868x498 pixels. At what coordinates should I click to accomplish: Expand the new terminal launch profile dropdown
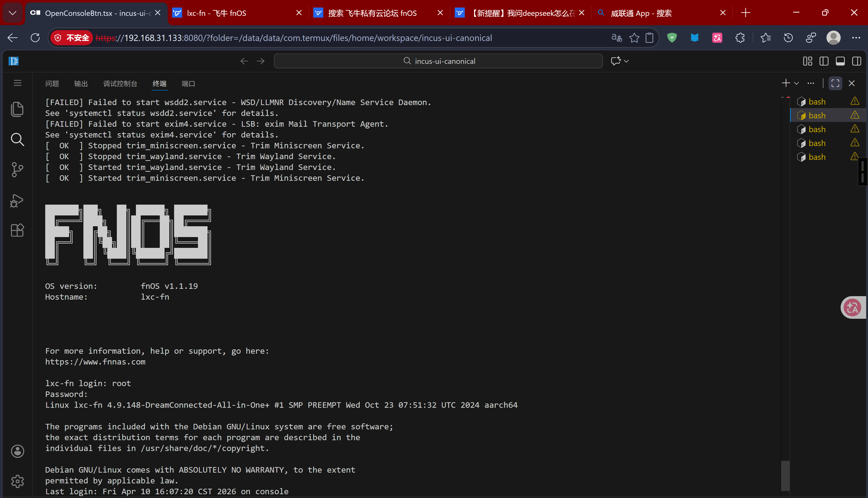coord(796,83)
